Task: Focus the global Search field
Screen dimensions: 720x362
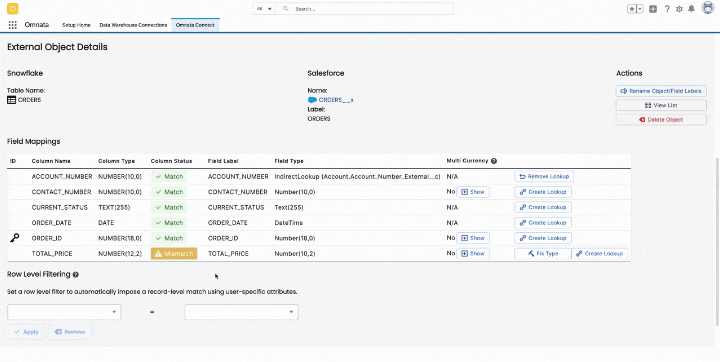Action: coord(365,9)
